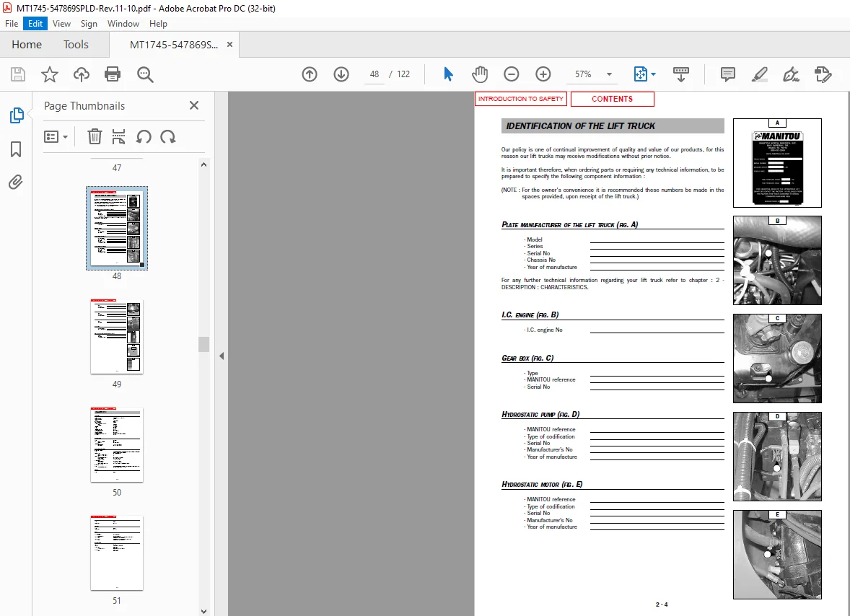This screenshot has height=616, width=850.
Task: Delete selected page with trash icon
Action: (95, 136)
